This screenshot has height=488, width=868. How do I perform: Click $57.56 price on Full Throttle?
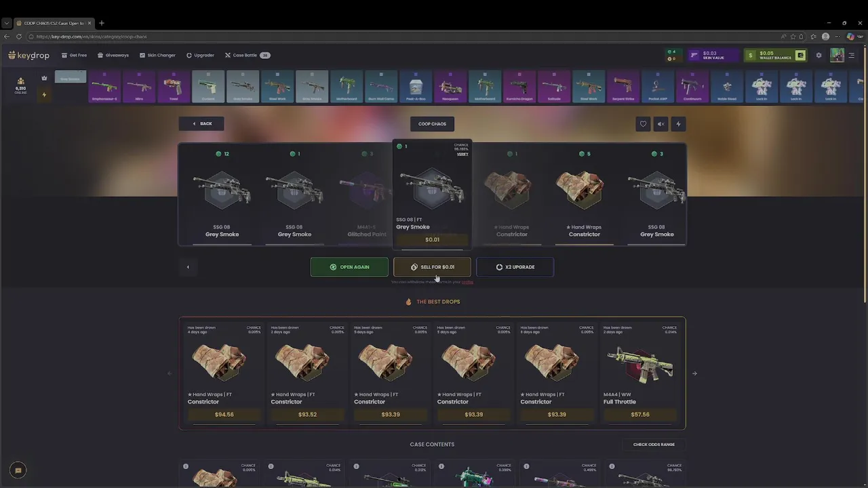pyautogui.click(x=640, y=414)
